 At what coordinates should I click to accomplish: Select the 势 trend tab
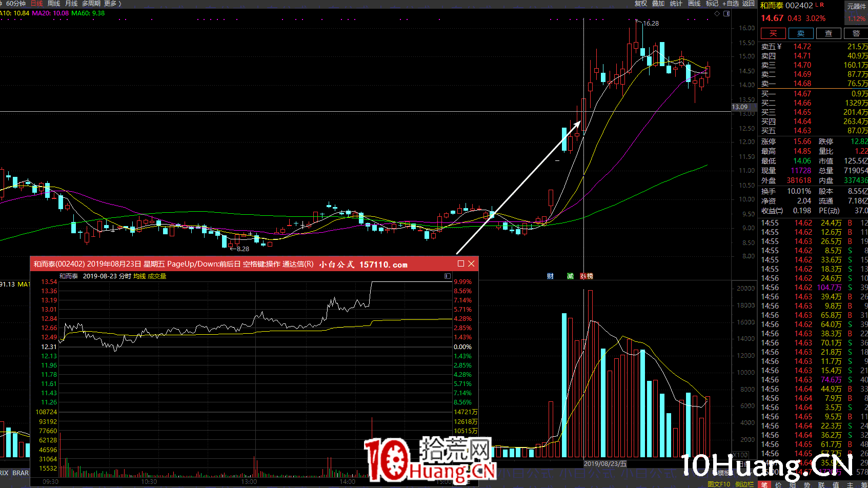[x=807, y=484]
